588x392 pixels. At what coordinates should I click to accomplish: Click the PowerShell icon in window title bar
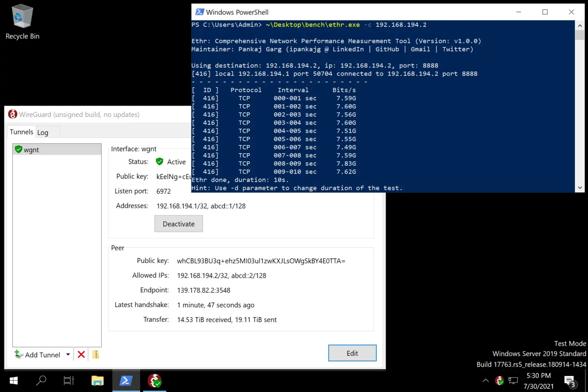(x=200, y=12)
